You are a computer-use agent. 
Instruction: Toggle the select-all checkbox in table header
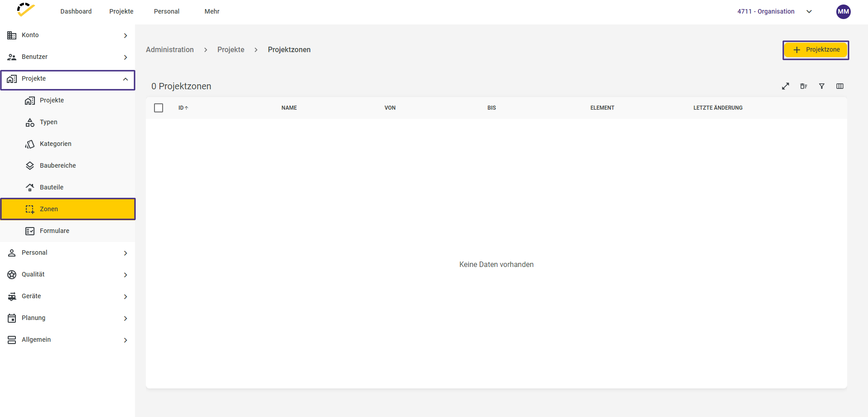[x=159, y=108]
